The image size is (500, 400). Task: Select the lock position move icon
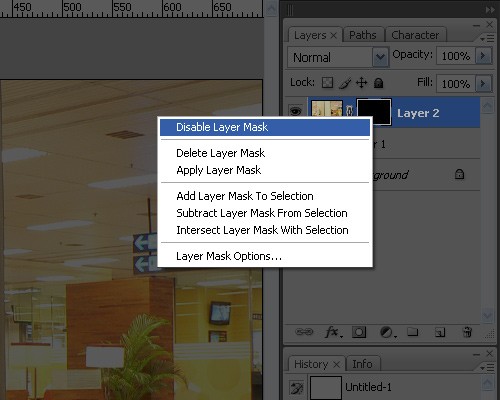[361, 82]
